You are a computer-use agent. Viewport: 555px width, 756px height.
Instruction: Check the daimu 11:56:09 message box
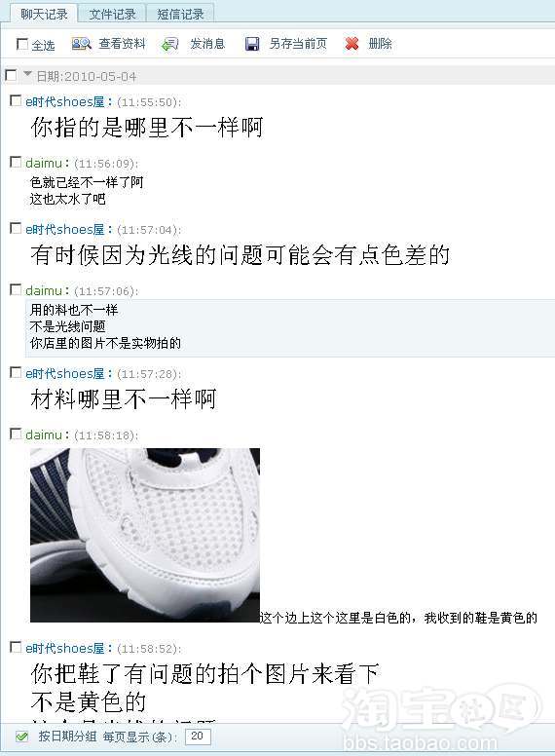coord(16,162)
